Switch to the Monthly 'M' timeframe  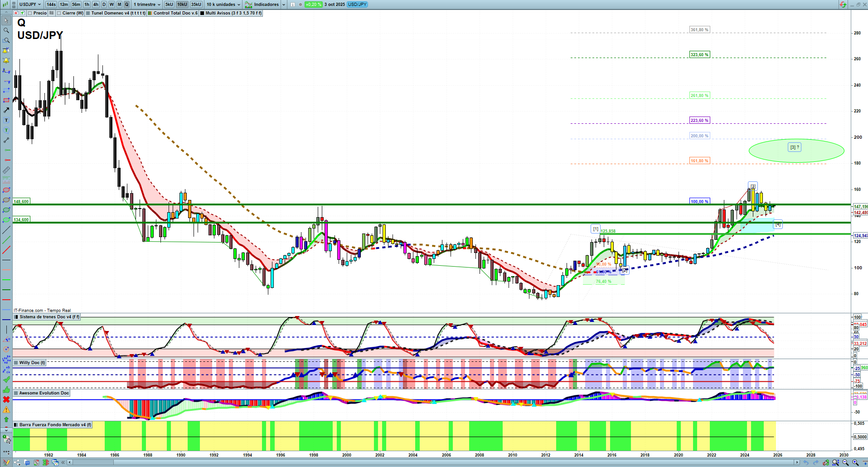coord(119,5)
